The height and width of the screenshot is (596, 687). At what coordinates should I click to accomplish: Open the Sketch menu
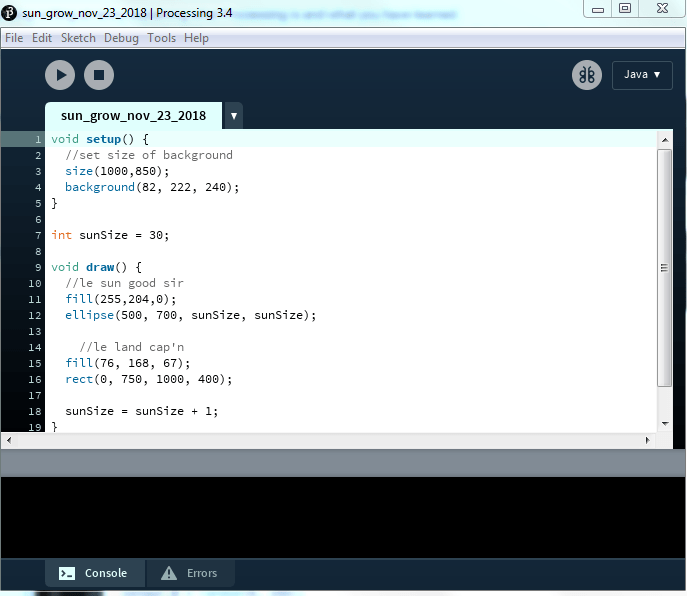tap(78, 38)
